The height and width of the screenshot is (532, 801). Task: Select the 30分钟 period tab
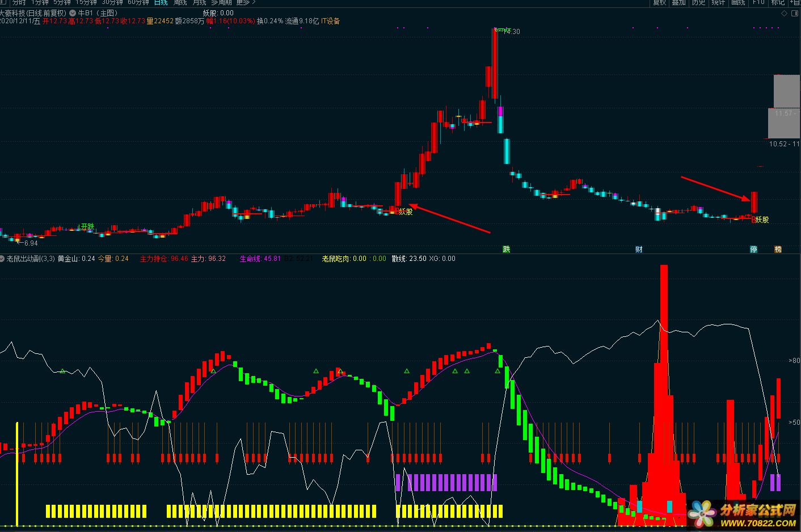[x=112, y=2]
